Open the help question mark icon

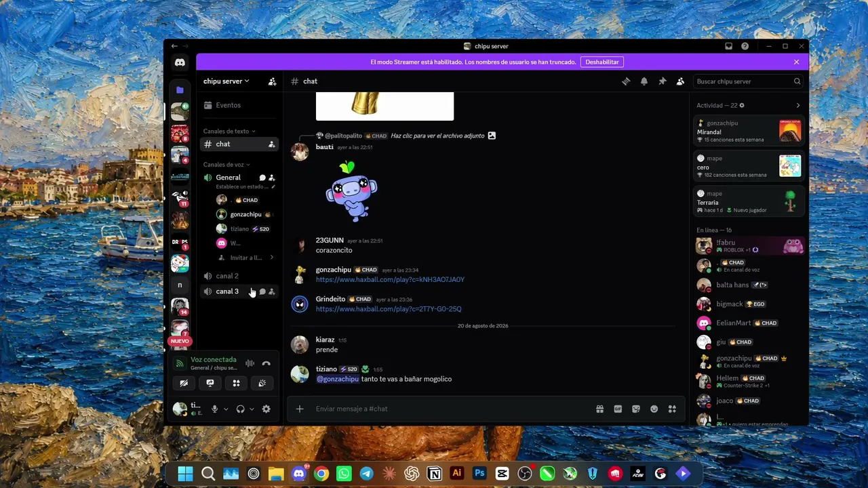click(x=745, y=46)
